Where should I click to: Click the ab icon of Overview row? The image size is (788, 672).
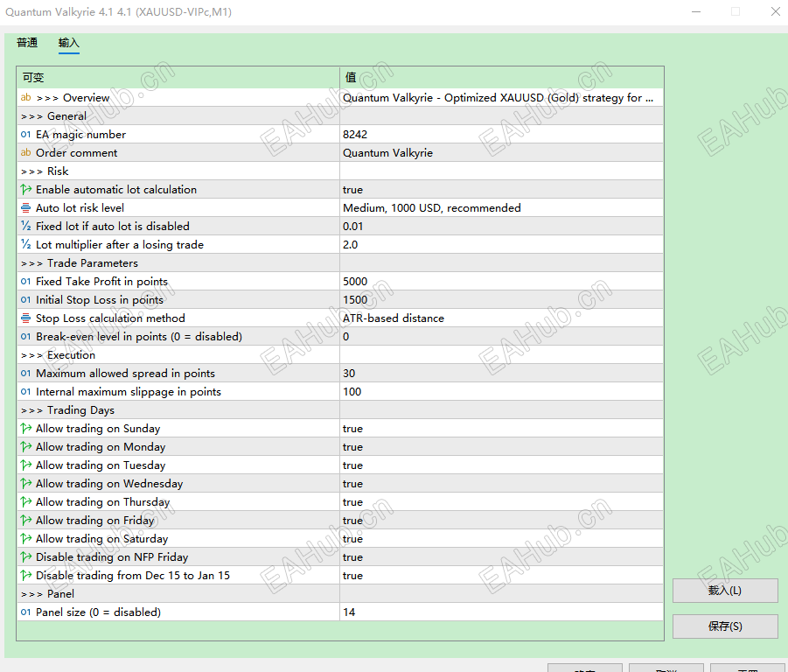(x=25, y=97)
